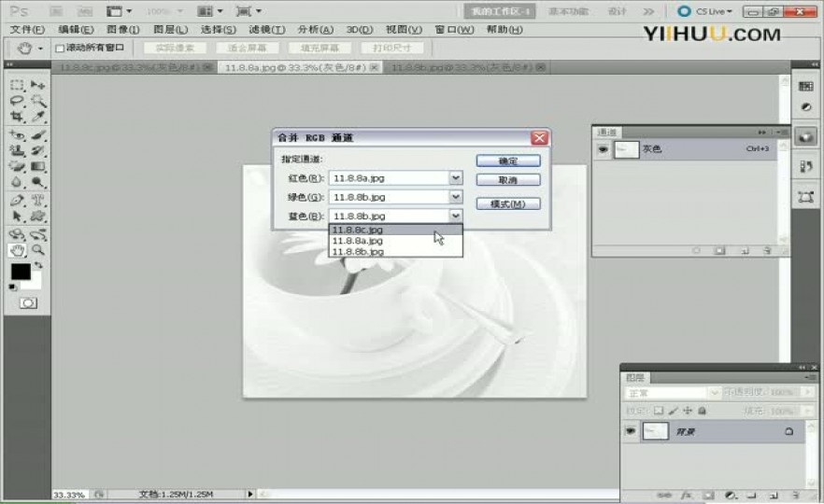Select the Rectangular Marquee tool
This screenshot has width=824, height=504.
[17, 85]
